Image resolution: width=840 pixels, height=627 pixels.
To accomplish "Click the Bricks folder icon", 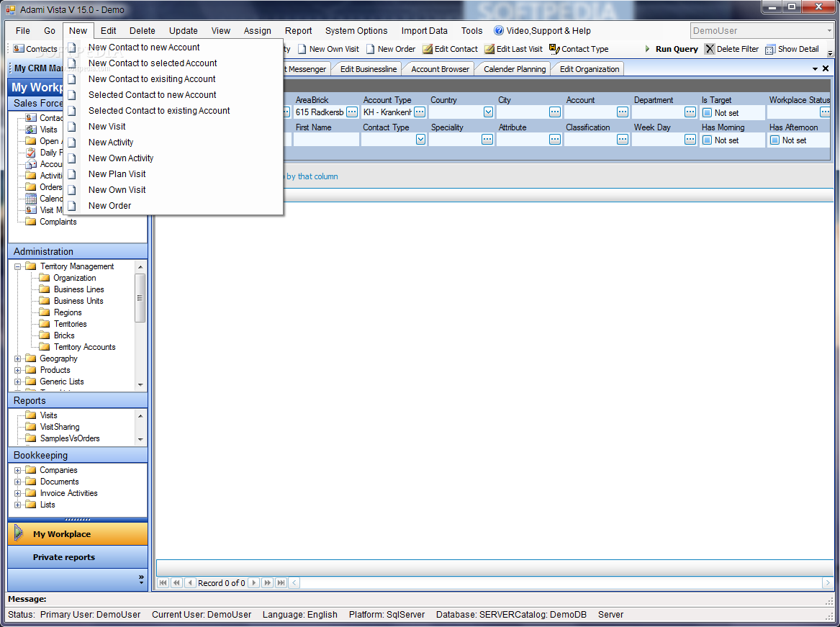I will (x=45, y=335).
